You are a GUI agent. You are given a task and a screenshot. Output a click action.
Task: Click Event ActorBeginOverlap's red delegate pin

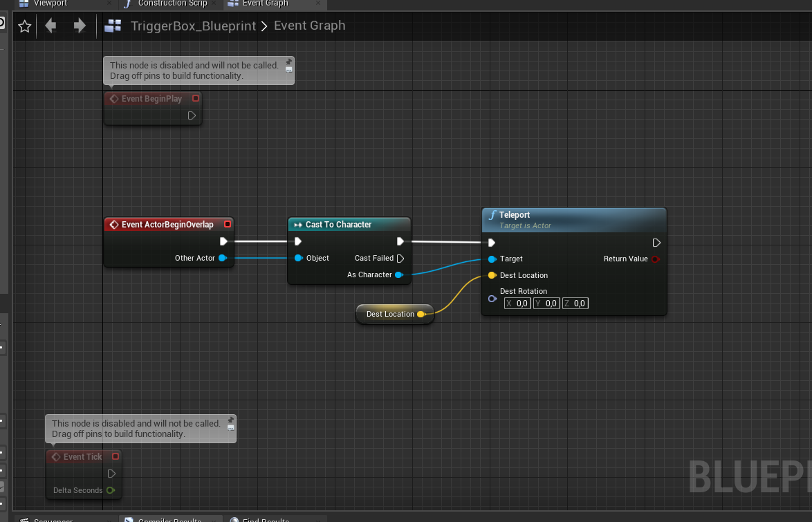pos(228,224)
